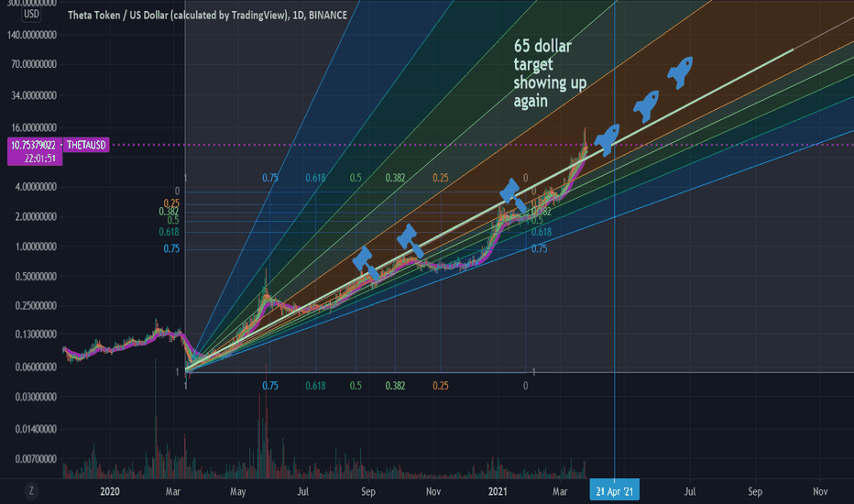
Task: Click the 70.00000000 price axis label
Action: pos(36,64)
